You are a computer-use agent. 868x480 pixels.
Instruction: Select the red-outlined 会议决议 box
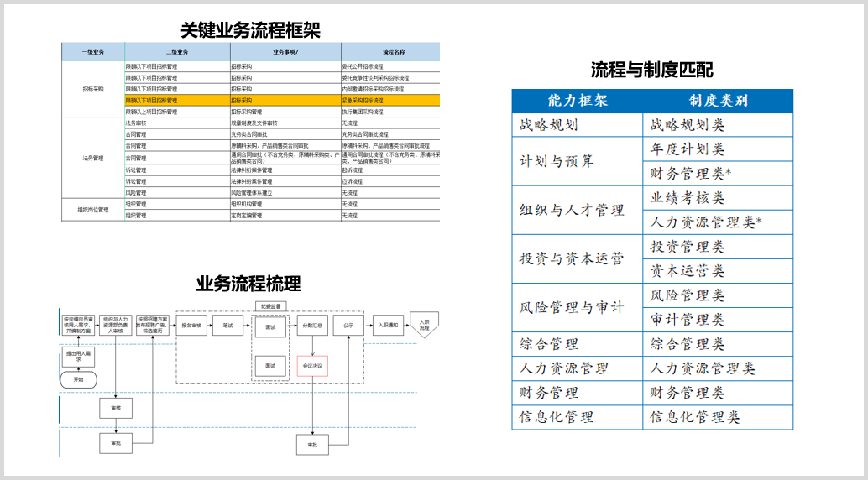[x=311, y=367]
